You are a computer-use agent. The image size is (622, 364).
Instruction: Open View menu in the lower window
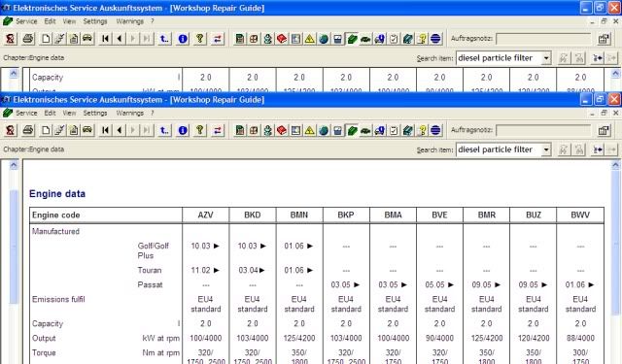pos(69,113)
